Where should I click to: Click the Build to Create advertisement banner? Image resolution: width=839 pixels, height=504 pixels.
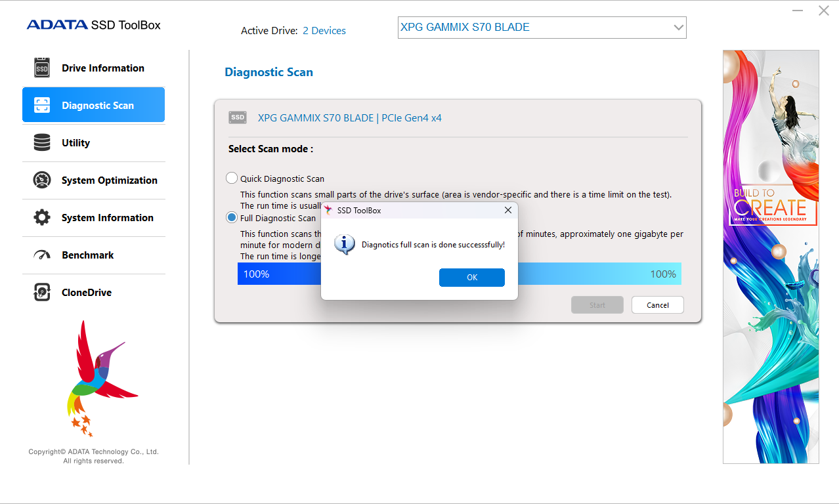(771, 257)
